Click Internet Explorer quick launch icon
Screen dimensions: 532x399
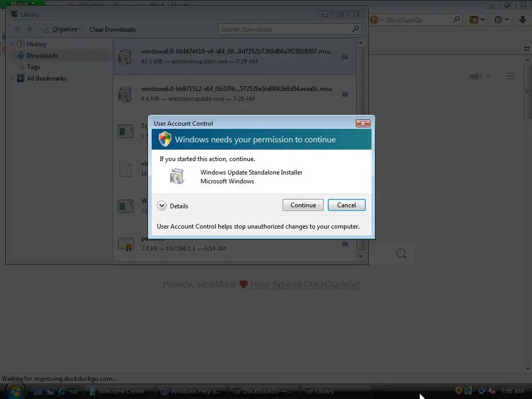pos(62,392)
